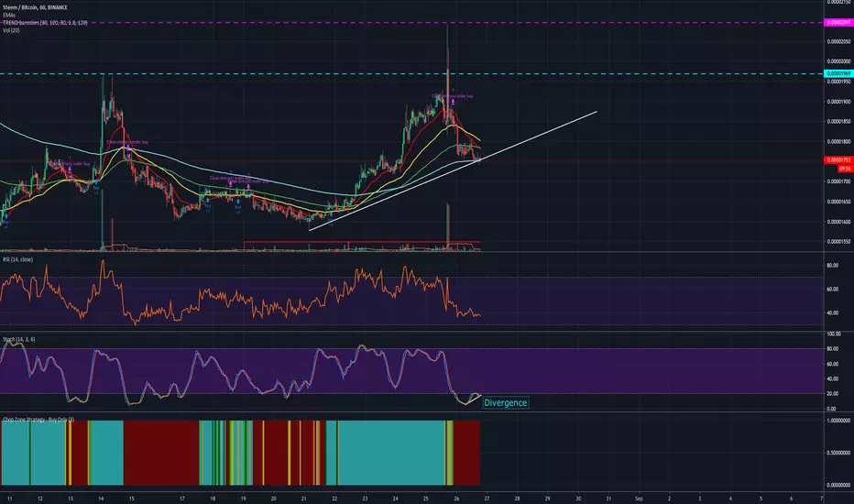Viewport: 854px width, 504px height.
Task: Click date 31 on time axis
Action: 608,499
